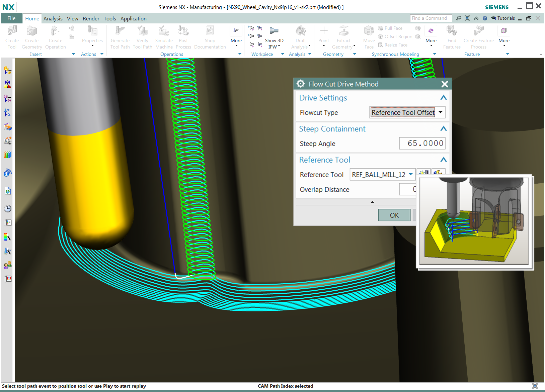Collapse the Reference Tool section

point(443,160)
